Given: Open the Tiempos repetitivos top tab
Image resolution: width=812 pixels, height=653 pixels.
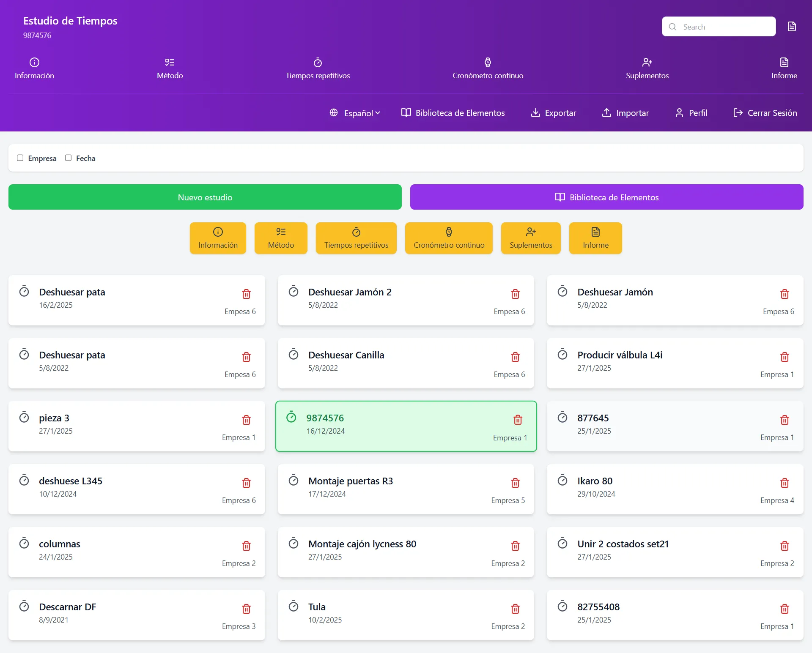Looking at the screenshot, I should point(318,69).
